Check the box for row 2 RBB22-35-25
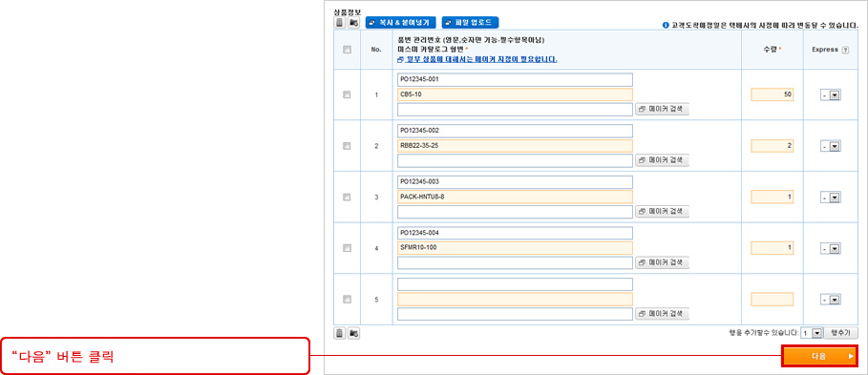Viewport: 868px width, 375px height. (x=347, y=146)
